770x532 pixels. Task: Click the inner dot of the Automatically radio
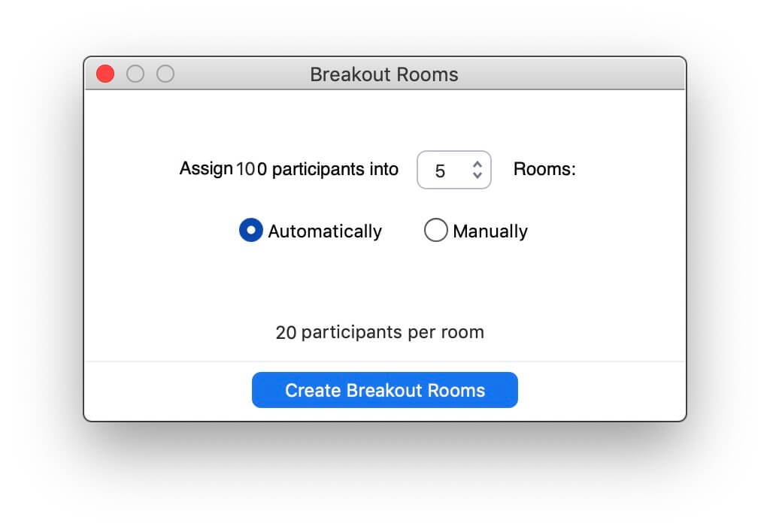(250, 230)
